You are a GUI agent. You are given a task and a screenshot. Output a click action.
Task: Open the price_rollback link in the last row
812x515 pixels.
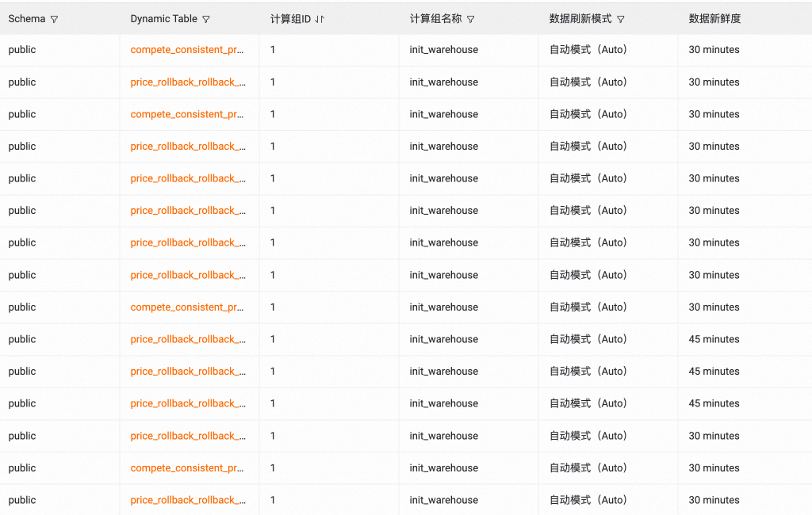(x=188, y=500)
